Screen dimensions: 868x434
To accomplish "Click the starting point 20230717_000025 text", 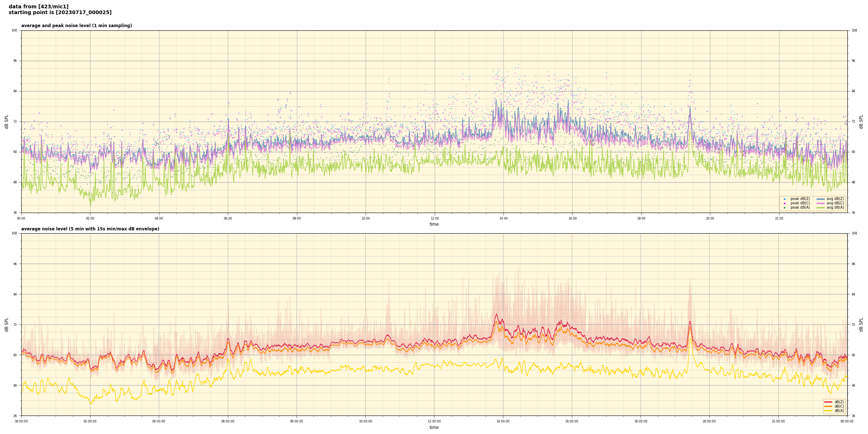I will point(60,13).
